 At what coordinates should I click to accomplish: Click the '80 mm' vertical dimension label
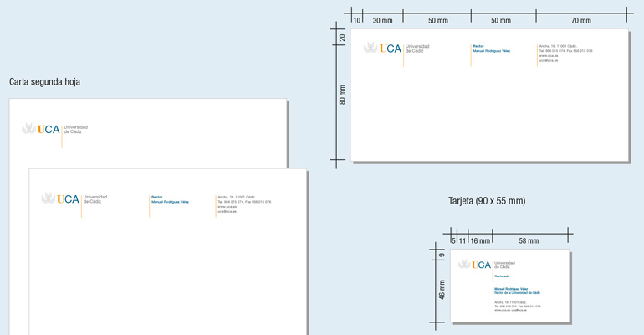[x=342, y=95]
